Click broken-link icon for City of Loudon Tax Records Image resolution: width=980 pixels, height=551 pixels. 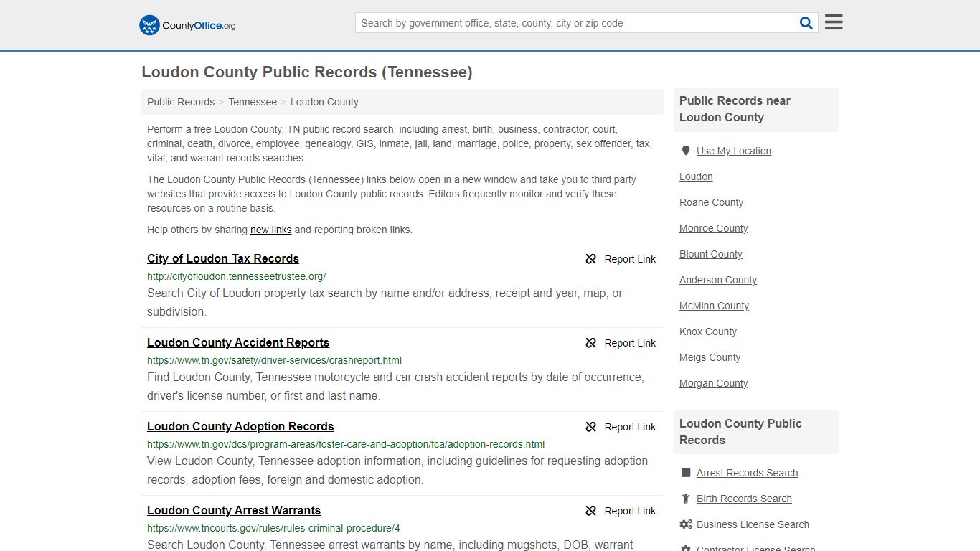tap(591, 259)
